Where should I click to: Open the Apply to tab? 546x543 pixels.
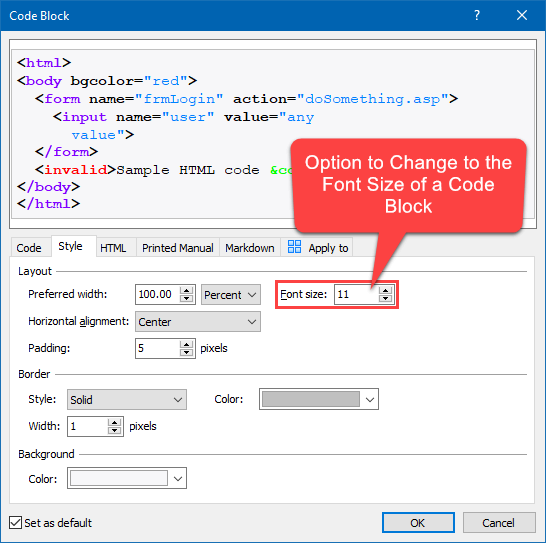tap(317, 248)
